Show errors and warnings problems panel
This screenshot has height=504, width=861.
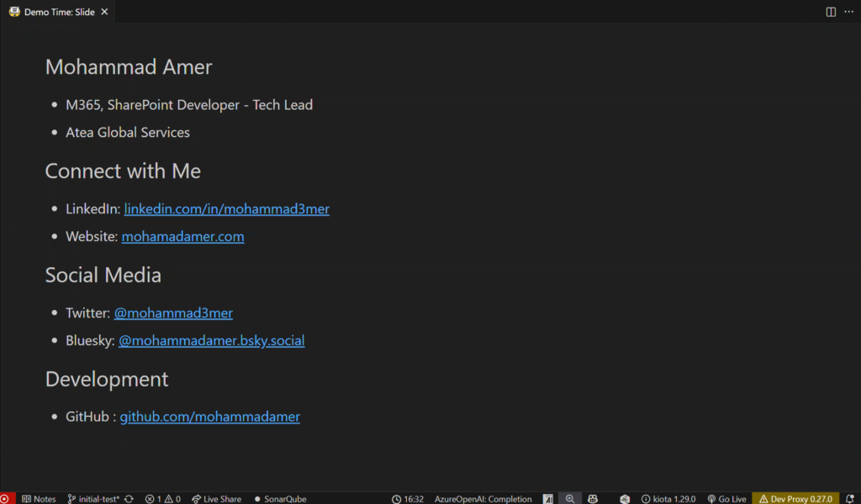162,498
